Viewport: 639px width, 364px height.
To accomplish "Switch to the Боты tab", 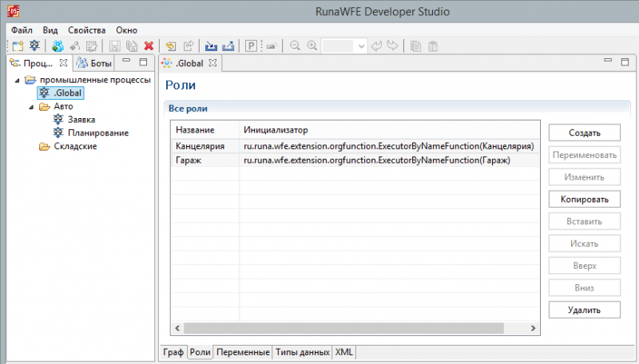I will [94, 63].
